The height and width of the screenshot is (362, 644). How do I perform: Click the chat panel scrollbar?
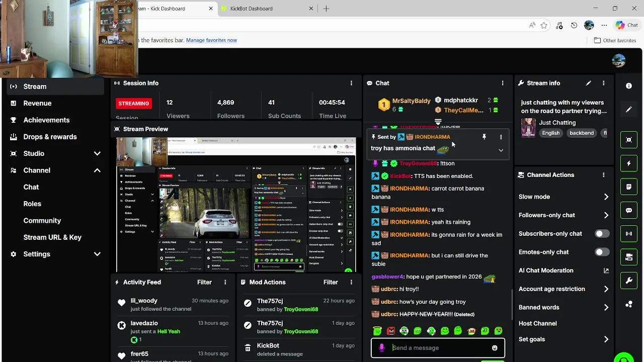point(512,306)
